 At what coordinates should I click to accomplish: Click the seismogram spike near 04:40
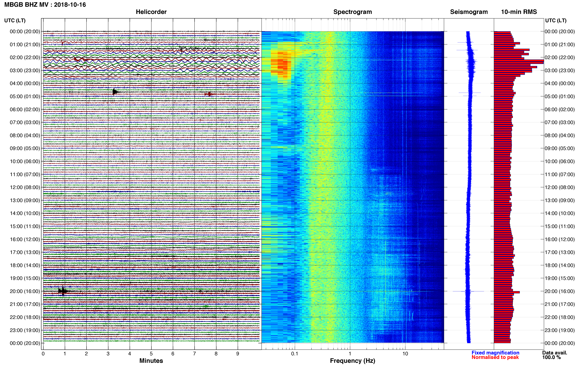(470, 93)
